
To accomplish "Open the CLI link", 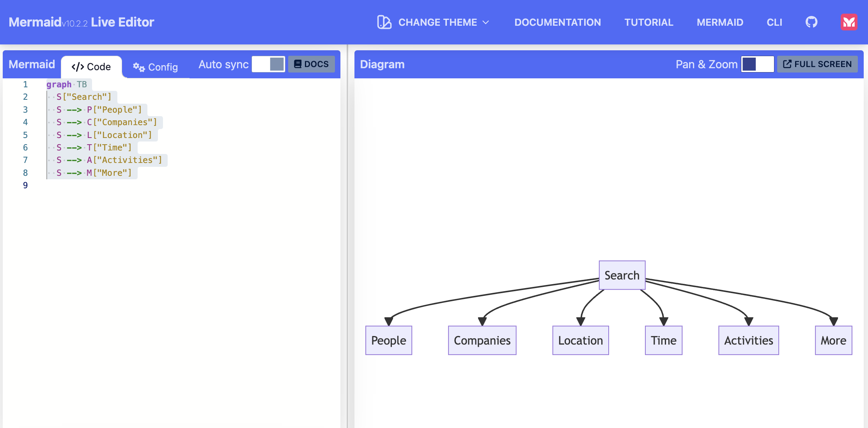I will point(774,22).
